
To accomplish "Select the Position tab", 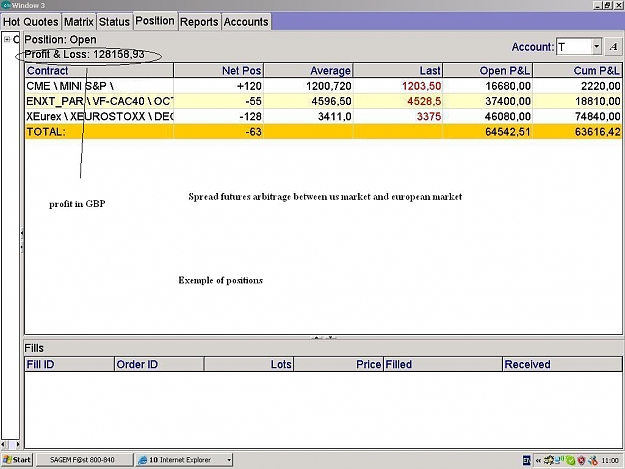I will click(x=155, y=21).
